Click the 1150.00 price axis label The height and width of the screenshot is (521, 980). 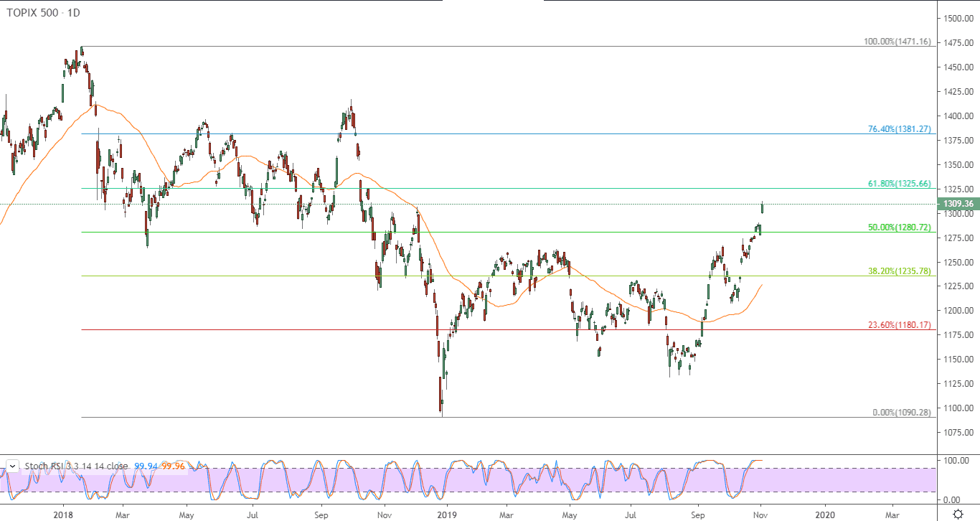959,359
